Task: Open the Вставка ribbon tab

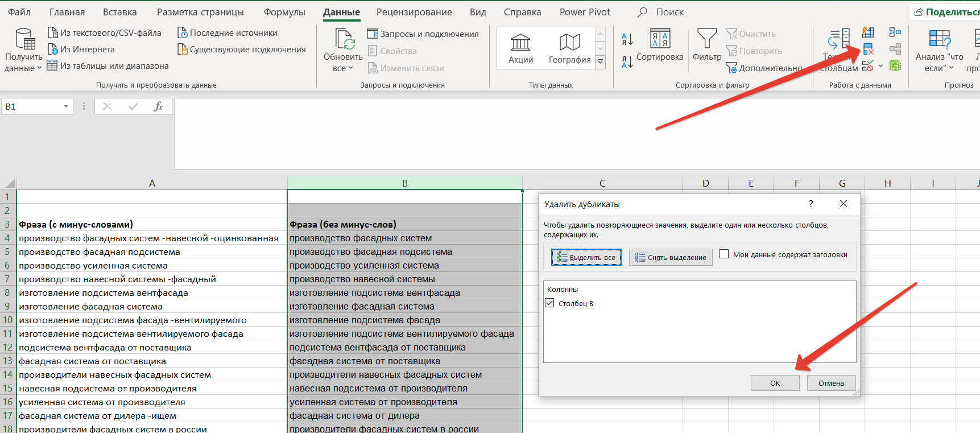Action: tap(119, 12)
